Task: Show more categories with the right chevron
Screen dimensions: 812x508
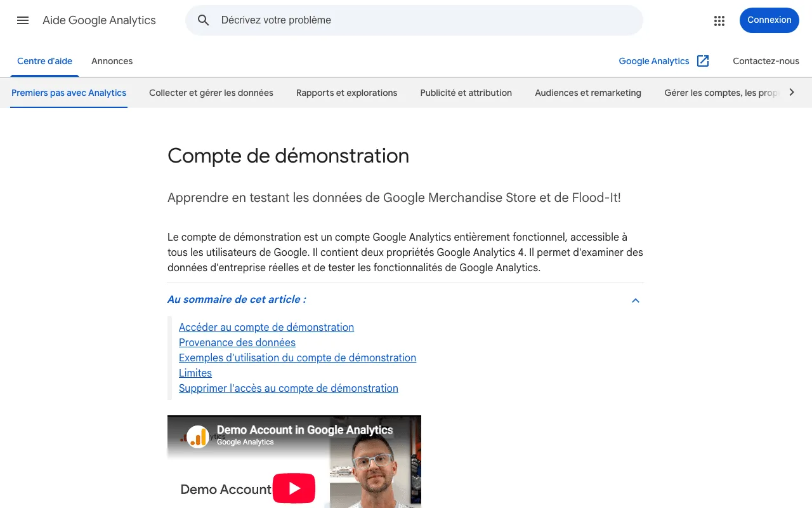Action: 791,92
